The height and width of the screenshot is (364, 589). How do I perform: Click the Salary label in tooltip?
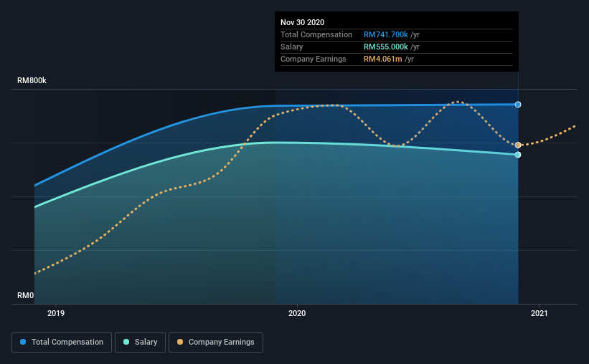(291, 47)
